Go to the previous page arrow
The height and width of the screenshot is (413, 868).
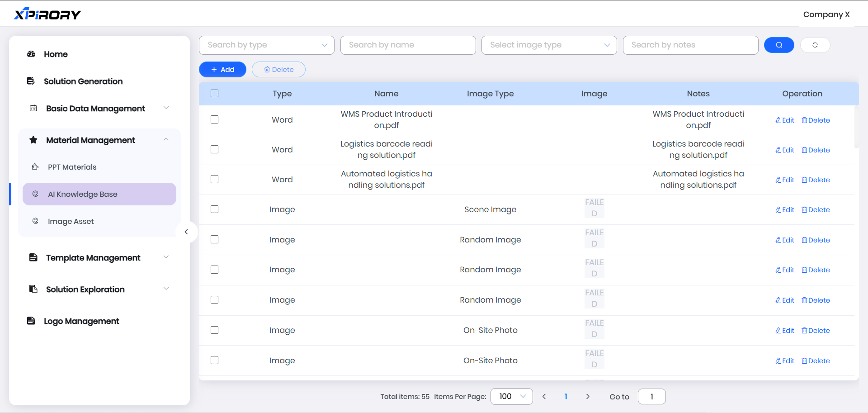pos(544,396)
